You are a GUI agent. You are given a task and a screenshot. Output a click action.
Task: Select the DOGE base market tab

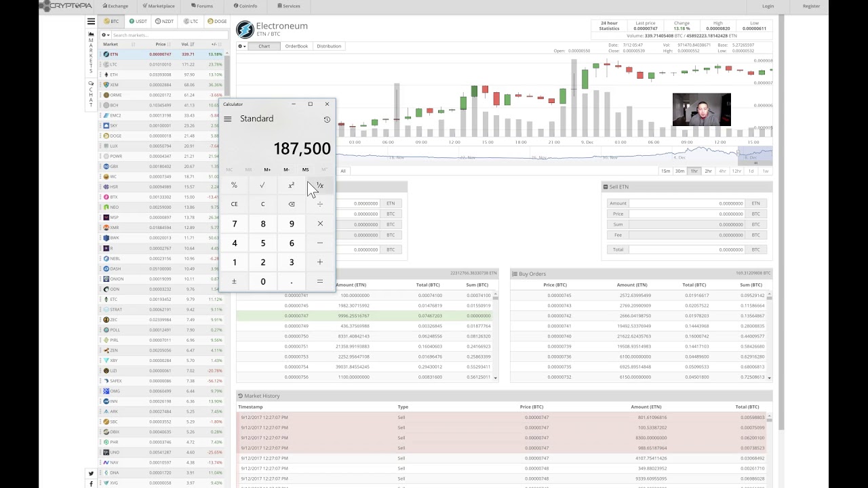click(218, 21)
